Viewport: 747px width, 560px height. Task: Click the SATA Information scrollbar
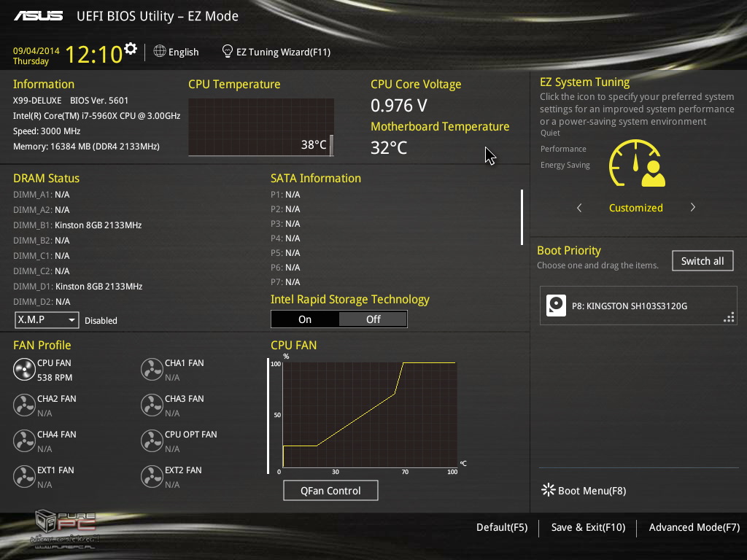pos(522,217)
